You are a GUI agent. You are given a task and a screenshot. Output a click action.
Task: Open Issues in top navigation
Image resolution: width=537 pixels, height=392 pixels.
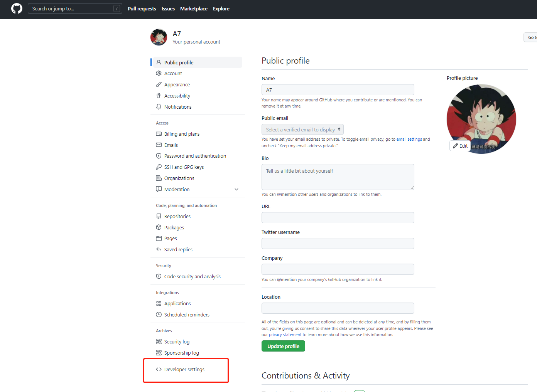tap(168, 8)
